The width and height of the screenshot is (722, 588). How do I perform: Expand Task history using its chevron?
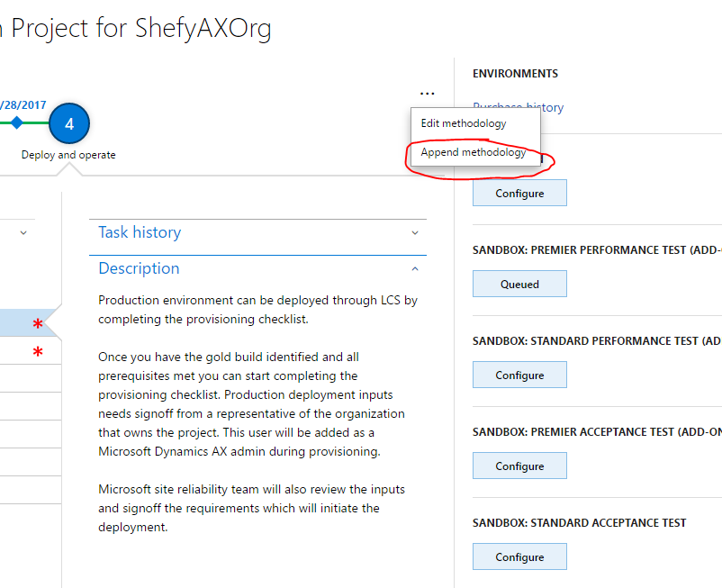click(415, 232)
